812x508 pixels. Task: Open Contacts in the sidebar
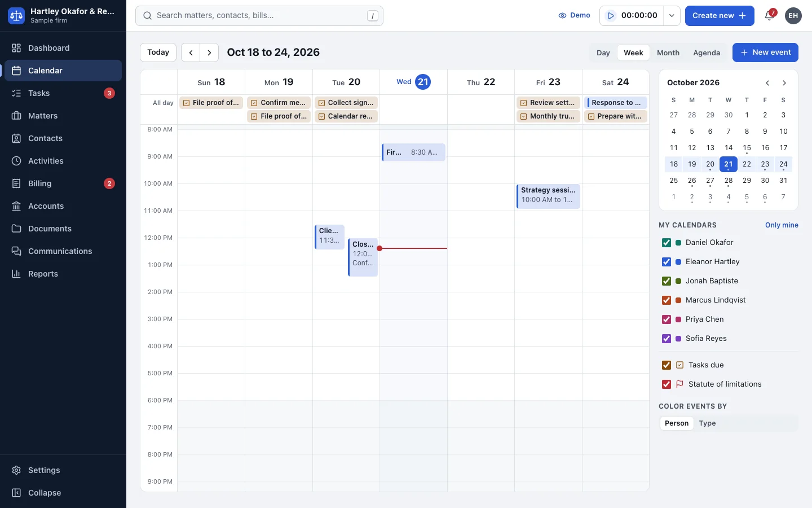63,138
